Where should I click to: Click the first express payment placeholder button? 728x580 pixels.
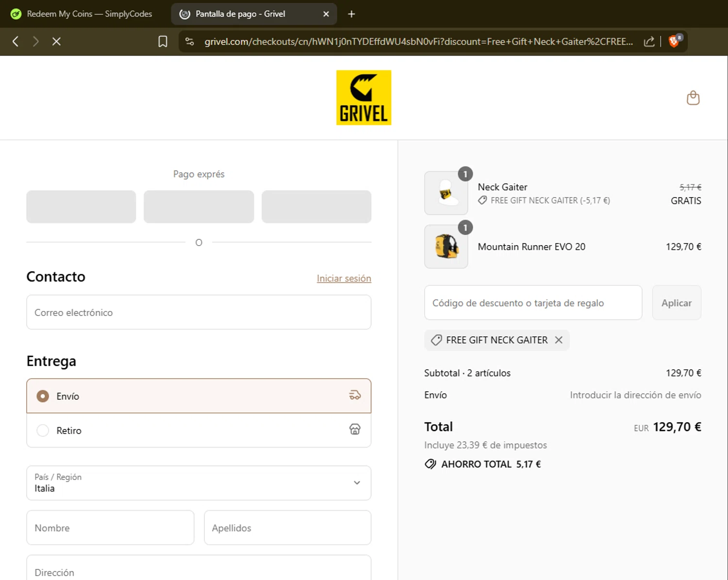(81, 207)
